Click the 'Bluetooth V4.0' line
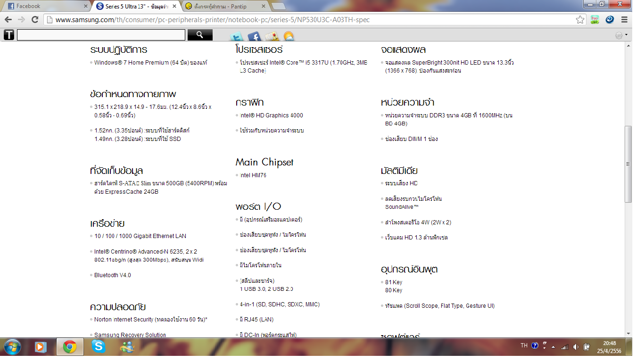The image size is (644, 362). click(113, 275)
